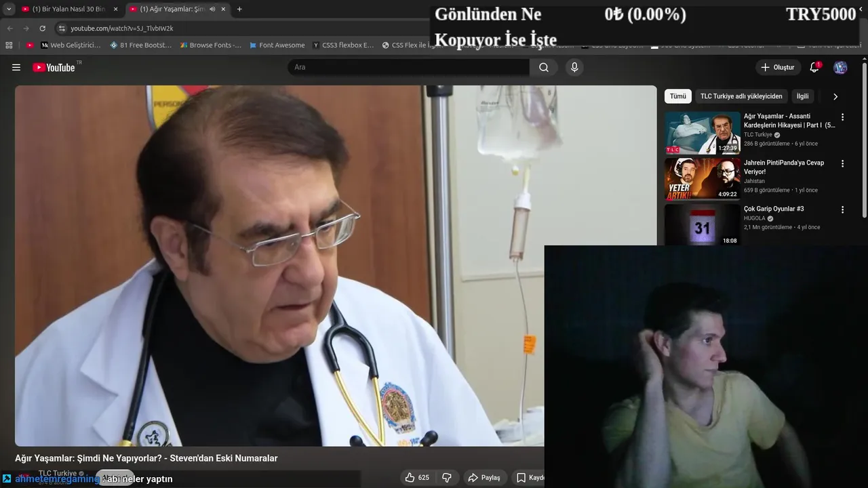Start voice search with the microphone icon
Image resolution: width=868 pixels, height=488 pixels.
point(574,67)
